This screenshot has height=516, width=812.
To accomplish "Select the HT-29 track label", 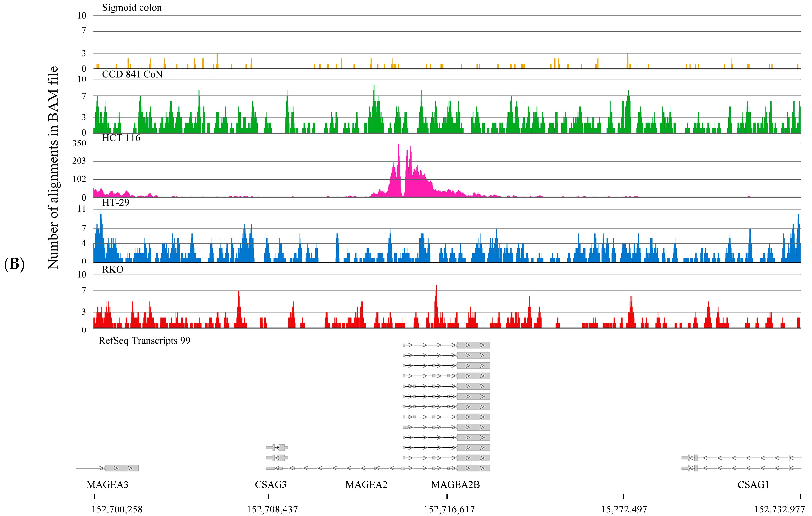I will (116, 203).
